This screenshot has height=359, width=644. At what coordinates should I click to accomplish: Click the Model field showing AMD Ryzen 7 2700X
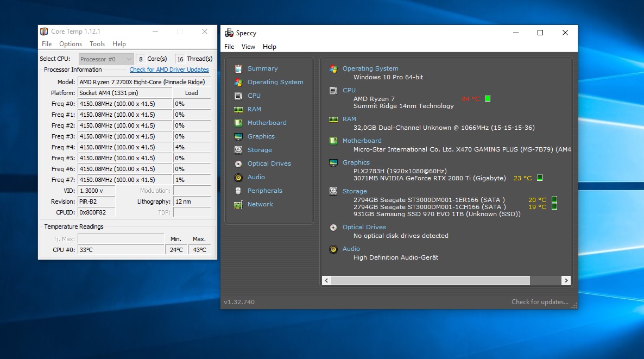tap(144, 82)
